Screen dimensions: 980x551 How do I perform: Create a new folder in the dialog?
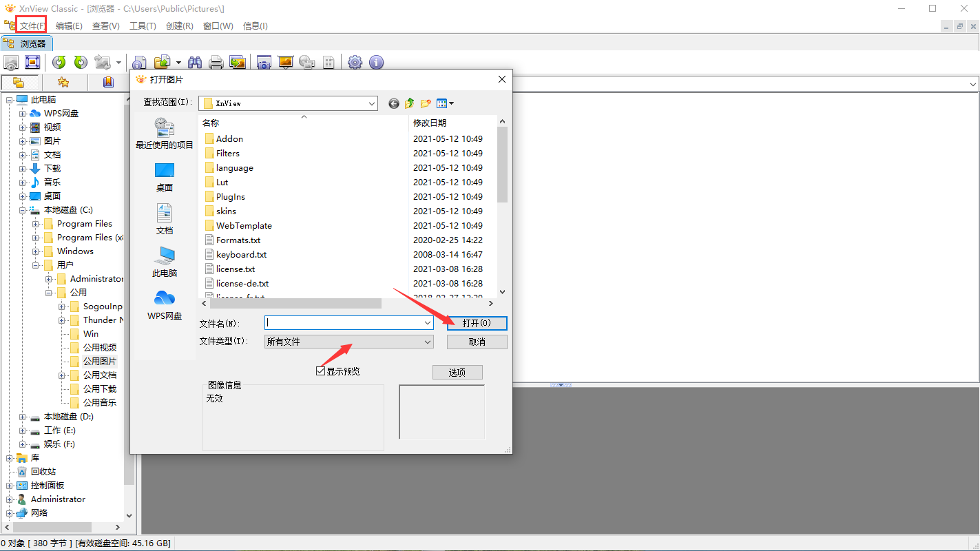click(426, 103)
